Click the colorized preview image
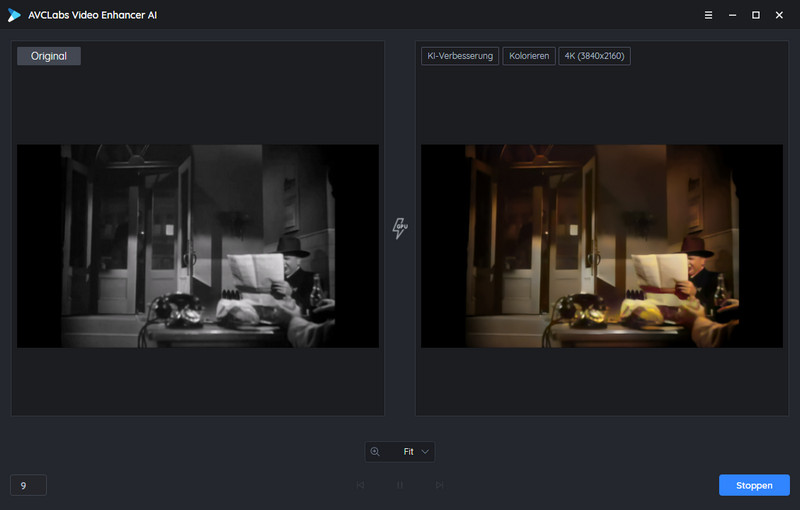 pyautogui.click(x=602, y=246)
